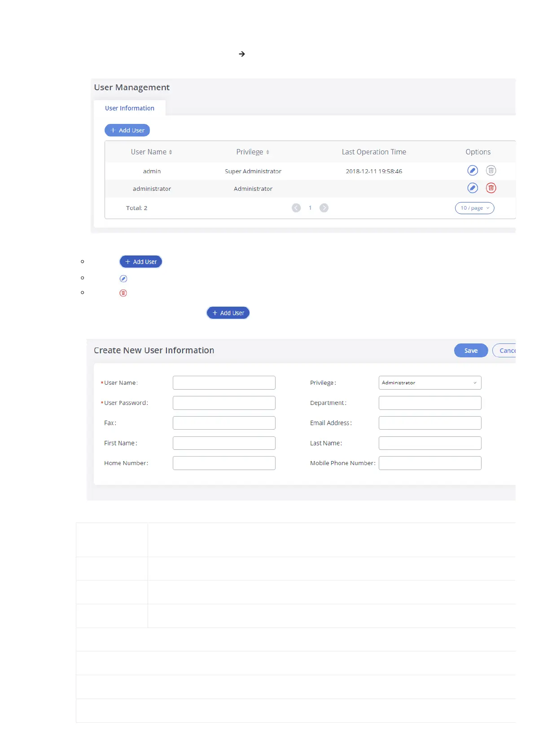This screenshot has height=756, width=534.
Task: Save the new user information
Action: click(471, 351)
